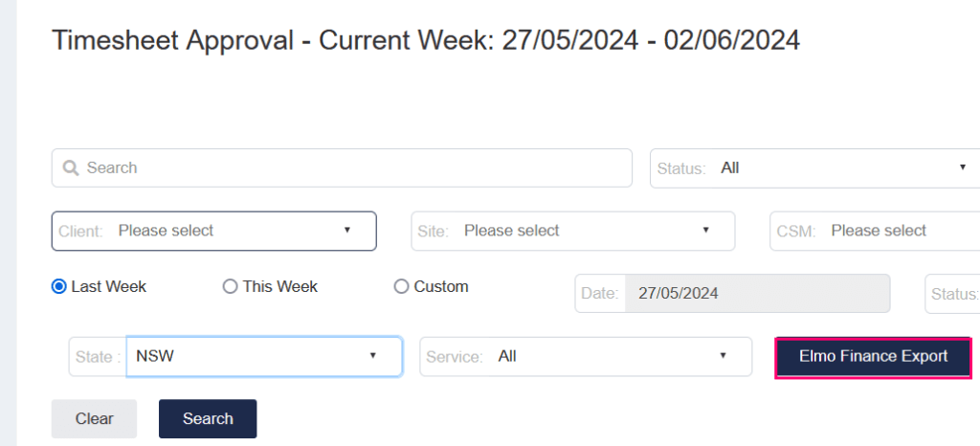
Task: Click the Site dropdown arrow
Action: (x=705, y=231)
